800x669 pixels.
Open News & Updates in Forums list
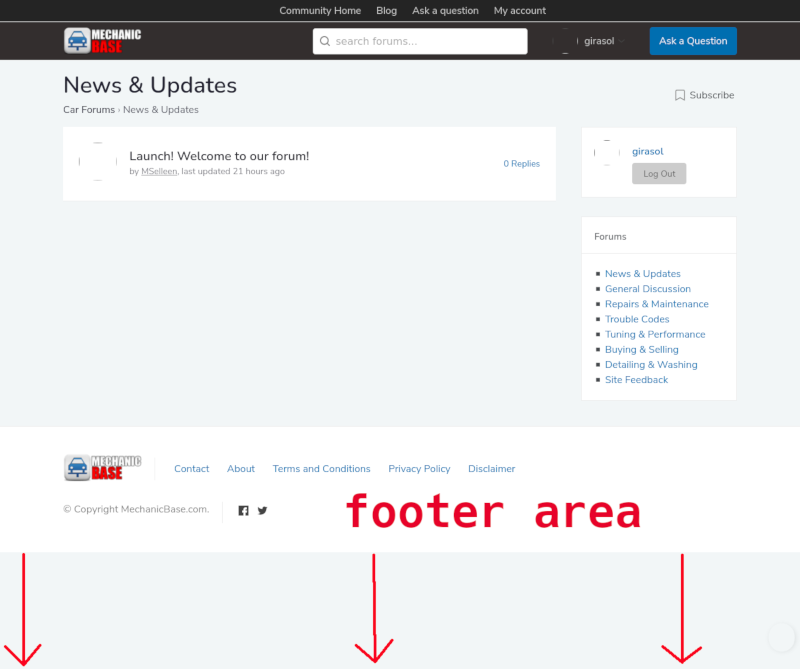tap(643, 274)
